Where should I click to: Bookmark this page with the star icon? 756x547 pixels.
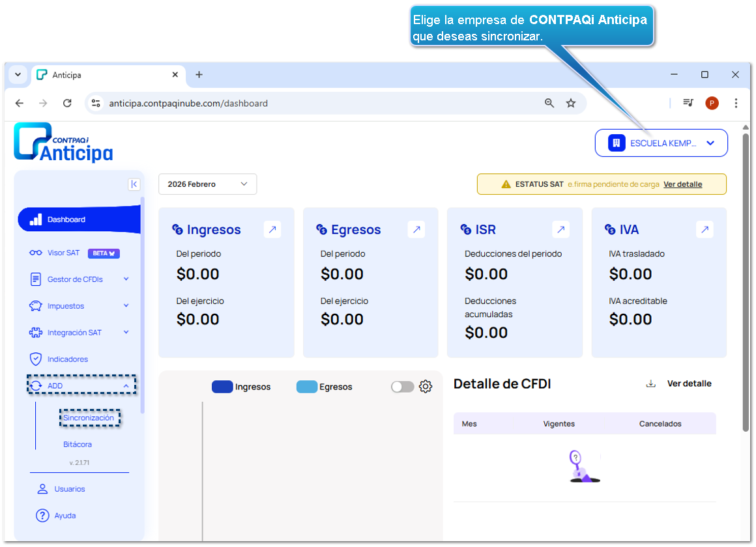[571, 103]
